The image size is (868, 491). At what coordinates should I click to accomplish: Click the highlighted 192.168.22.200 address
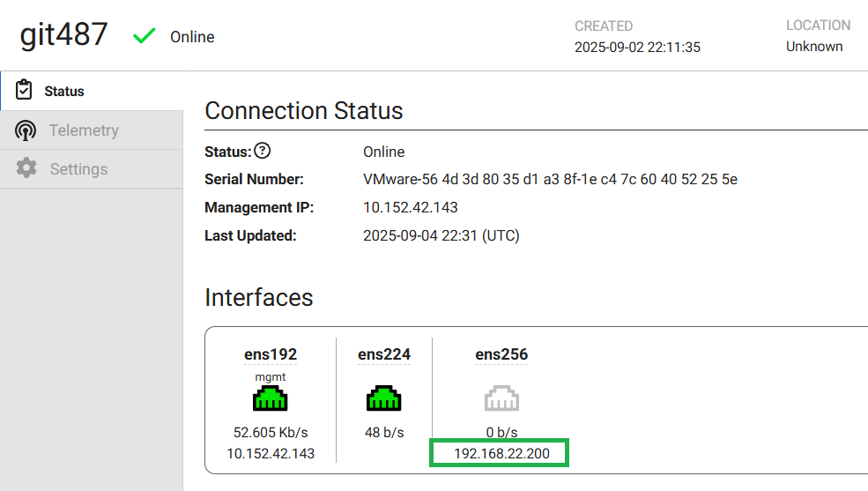pyautogui.click(x=500, y=453)
